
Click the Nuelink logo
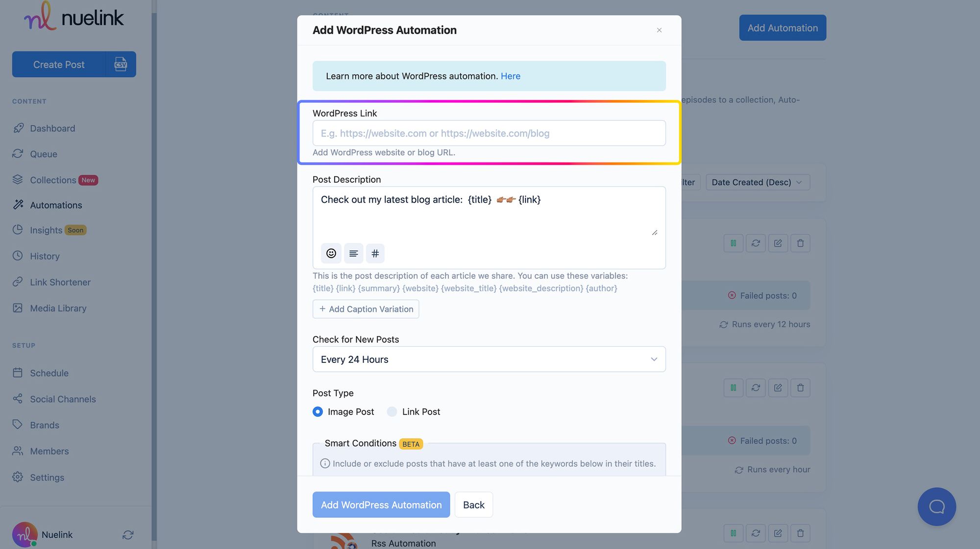pyautogui.click(x=74, y=16)
